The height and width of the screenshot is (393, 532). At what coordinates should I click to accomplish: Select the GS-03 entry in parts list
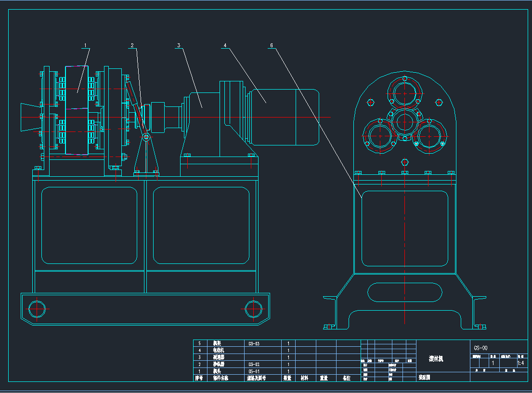coord(254,343)
